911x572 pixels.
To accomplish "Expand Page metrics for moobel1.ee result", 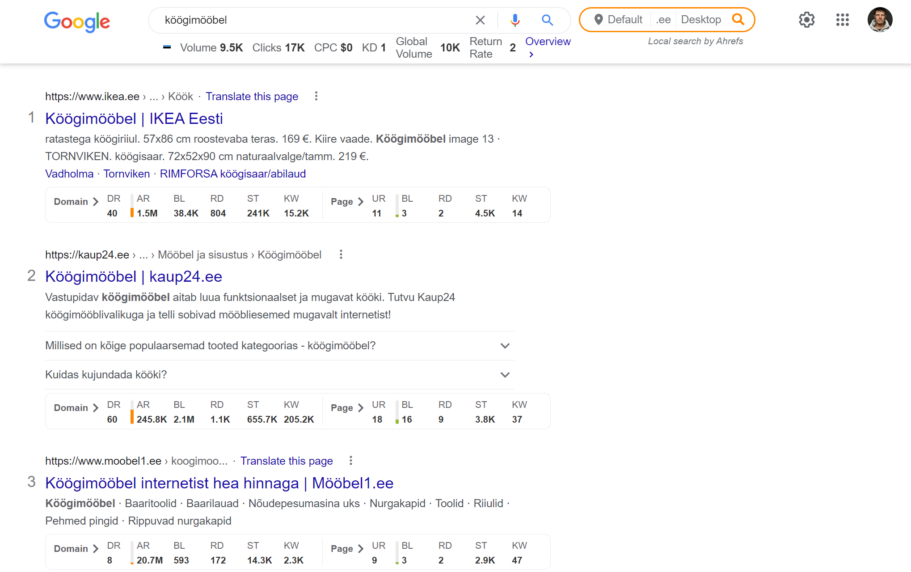I will [347, 549].
